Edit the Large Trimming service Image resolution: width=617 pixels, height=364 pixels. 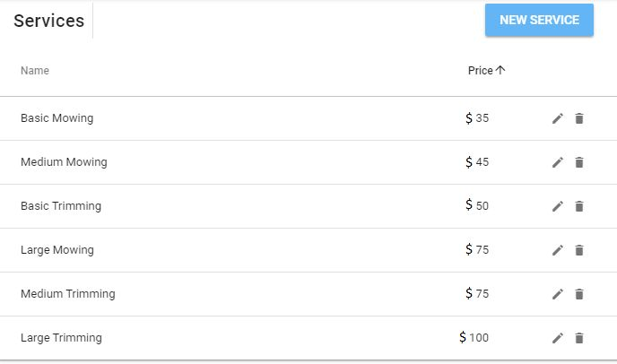coord(557,338)
